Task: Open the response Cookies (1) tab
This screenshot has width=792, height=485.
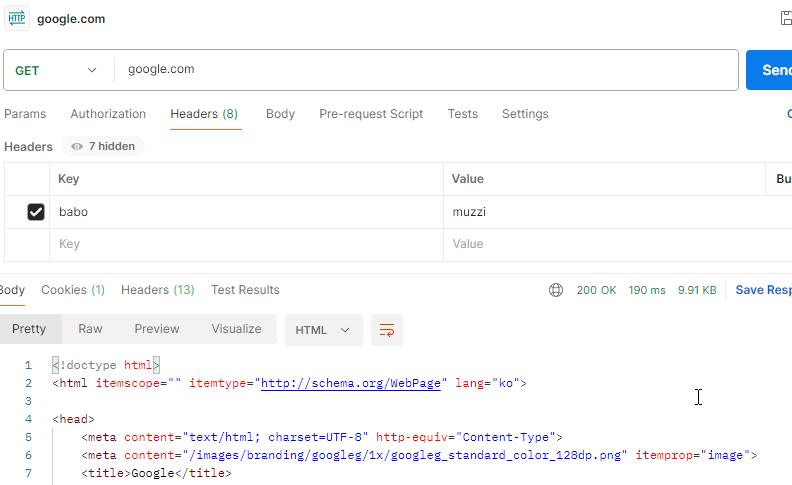Action: pos(73,290)
